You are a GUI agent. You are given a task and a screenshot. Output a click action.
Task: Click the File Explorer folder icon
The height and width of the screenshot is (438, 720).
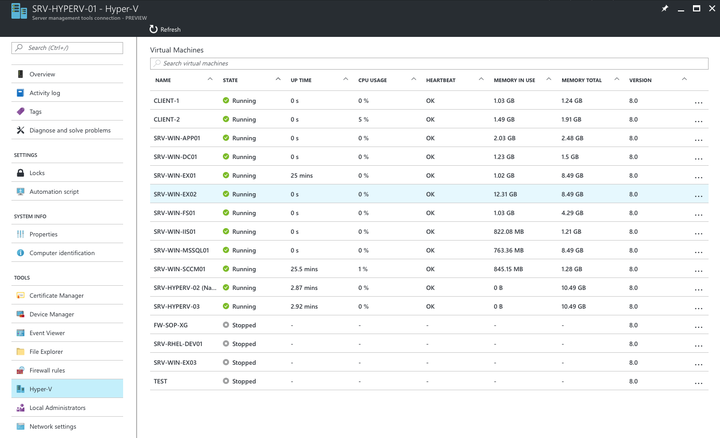click(20, 352)
